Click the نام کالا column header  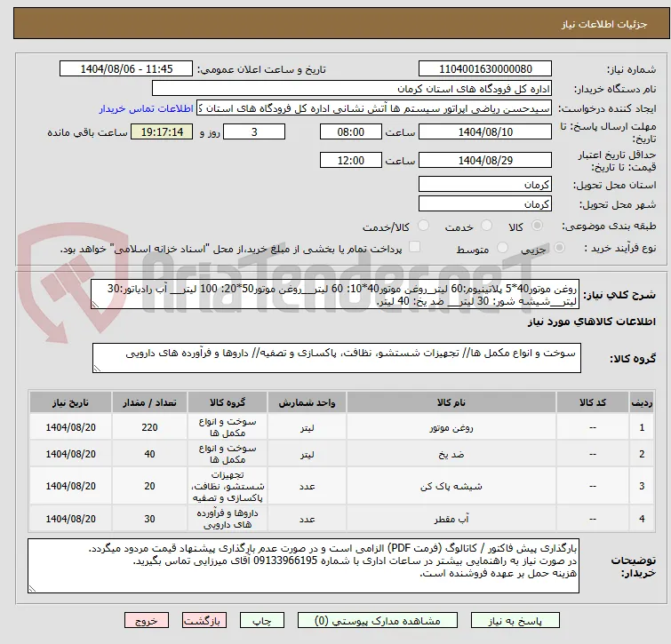click(x=451, y=402)
